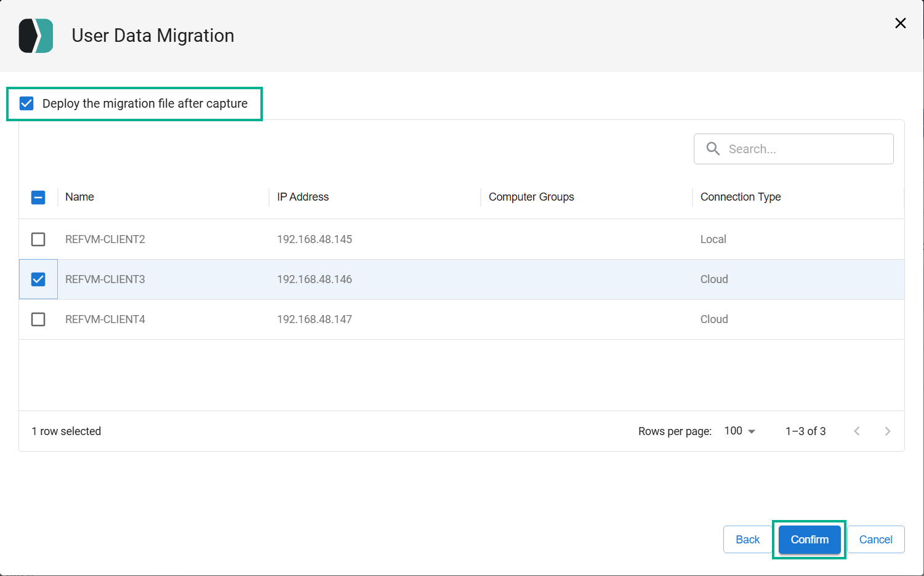Sort by the Name column header

point(79,197)
